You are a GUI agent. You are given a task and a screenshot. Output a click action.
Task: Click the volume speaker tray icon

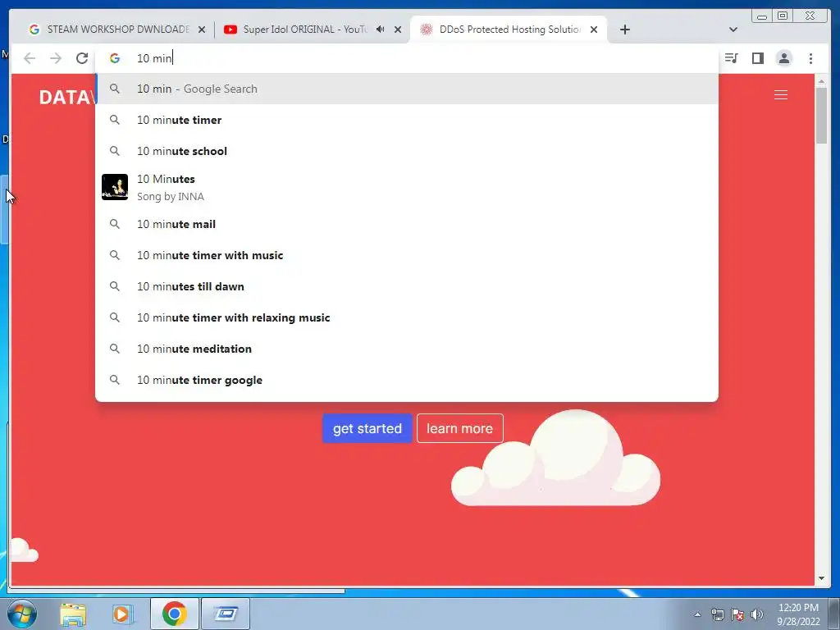[756, 614]
